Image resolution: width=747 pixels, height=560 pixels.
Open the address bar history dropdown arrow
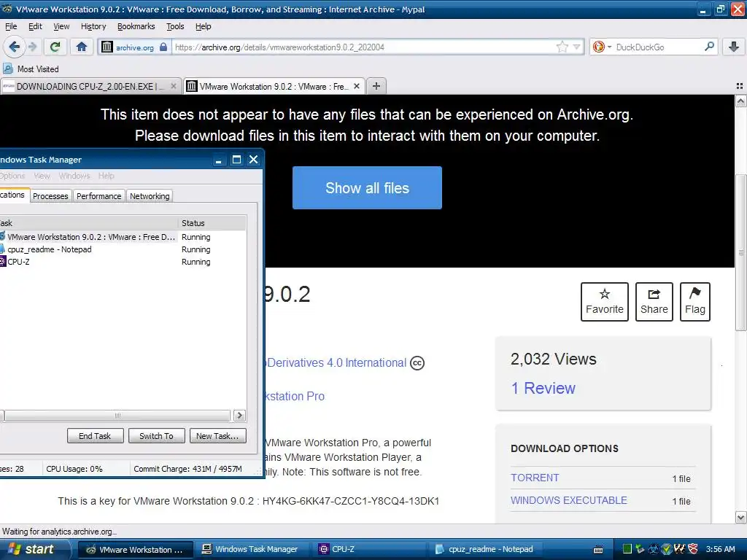pos(576,47)
